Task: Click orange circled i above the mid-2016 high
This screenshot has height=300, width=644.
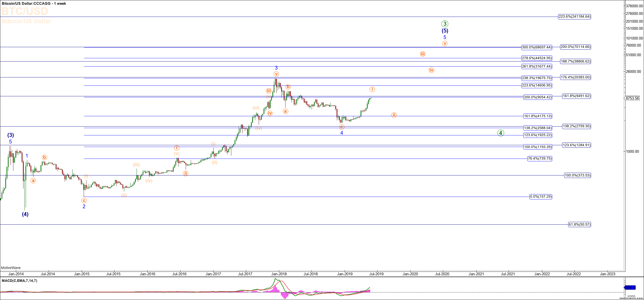Action: pos(177,148)
